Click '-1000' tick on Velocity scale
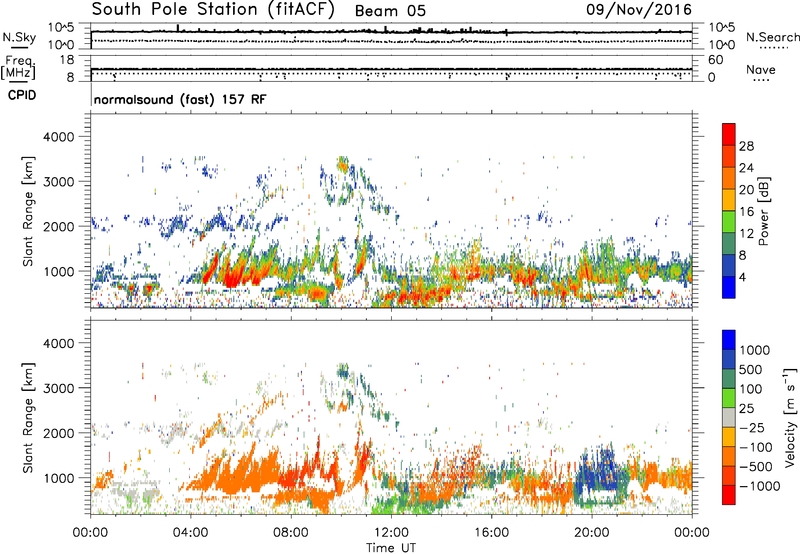Viewport: 800px width, 554px height. click(759, 486)
